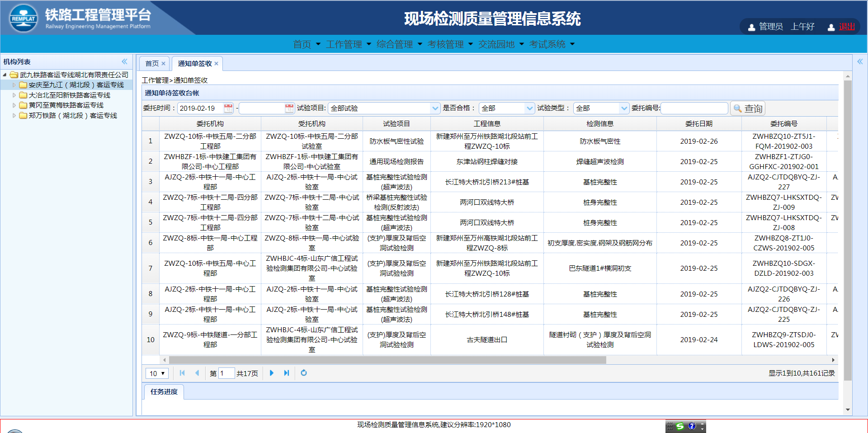Open the end date calendar picker
The image size is (868, 433).
coord(289,108)
